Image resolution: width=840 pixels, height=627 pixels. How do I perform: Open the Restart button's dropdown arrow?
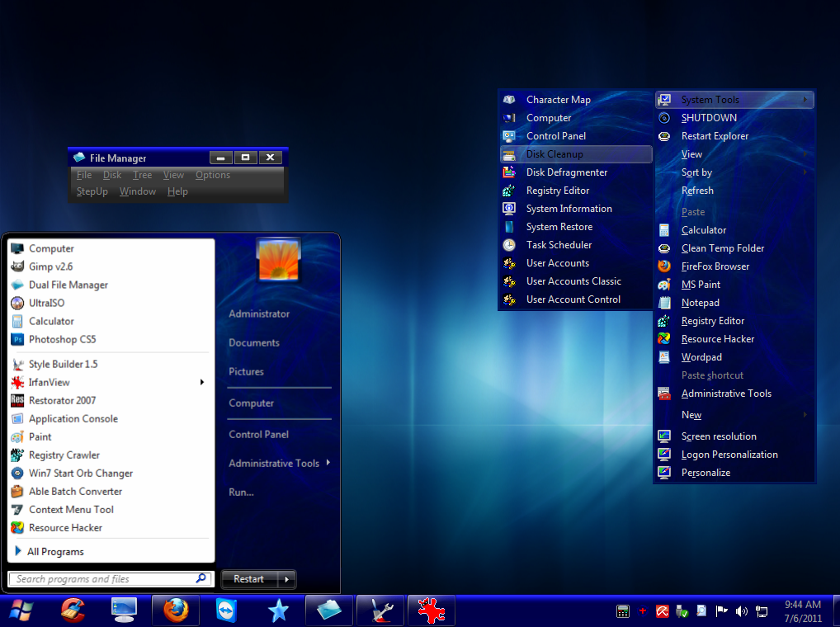[x=288, y=579]
